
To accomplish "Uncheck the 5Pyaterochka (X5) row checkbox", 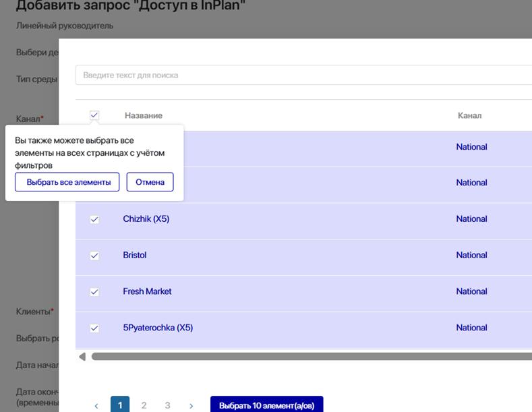I will click(94, 328).
